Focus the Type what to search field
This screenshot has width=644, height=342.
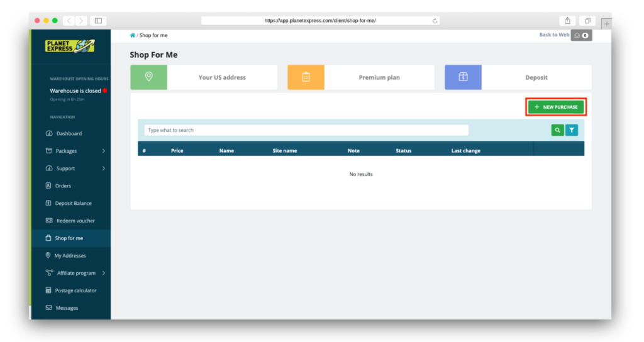(306, 130)
